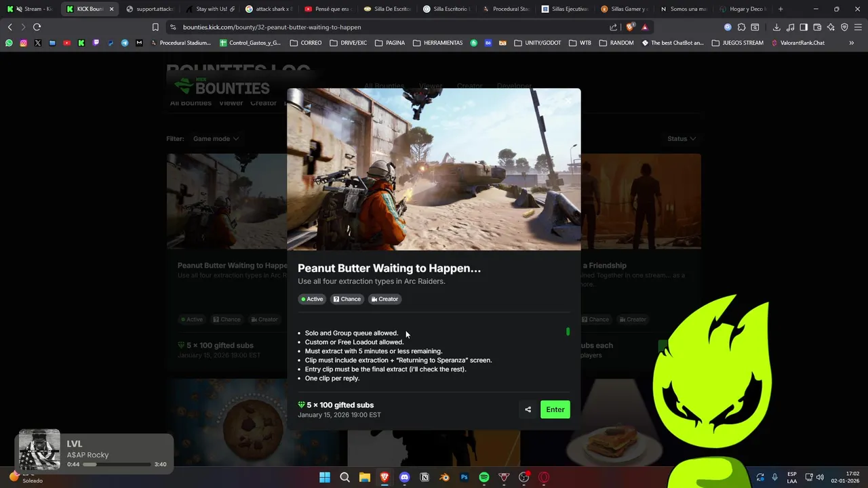868x488 pixels.
Task: Open browser extensions puzzle icon
Action: (x=741, y=27)
